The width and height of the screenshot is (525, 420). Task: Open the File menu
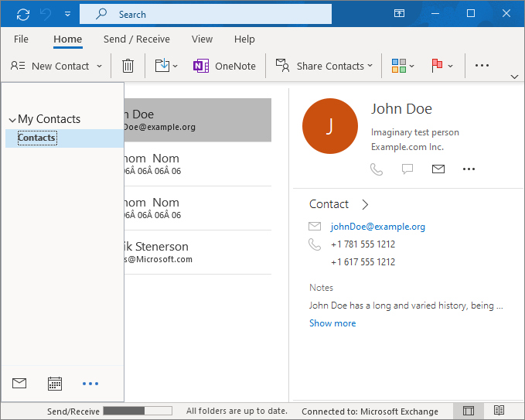[x=21, y=39]
